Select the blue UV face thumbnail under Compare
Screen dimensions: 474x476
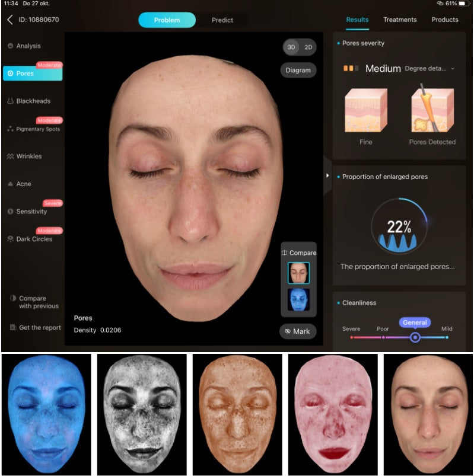pos(298,299)
